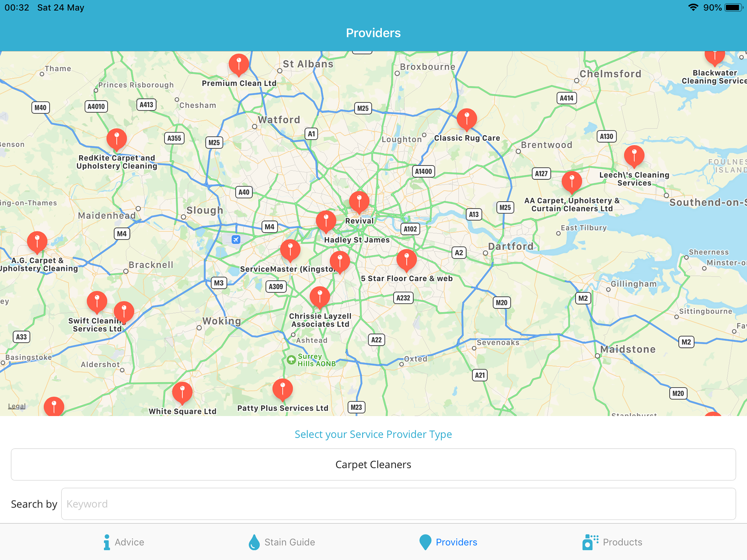This screenshot has width=747, height=560.
Task: Tap the "Watford" label on the map
Action: tap(279, 119)
